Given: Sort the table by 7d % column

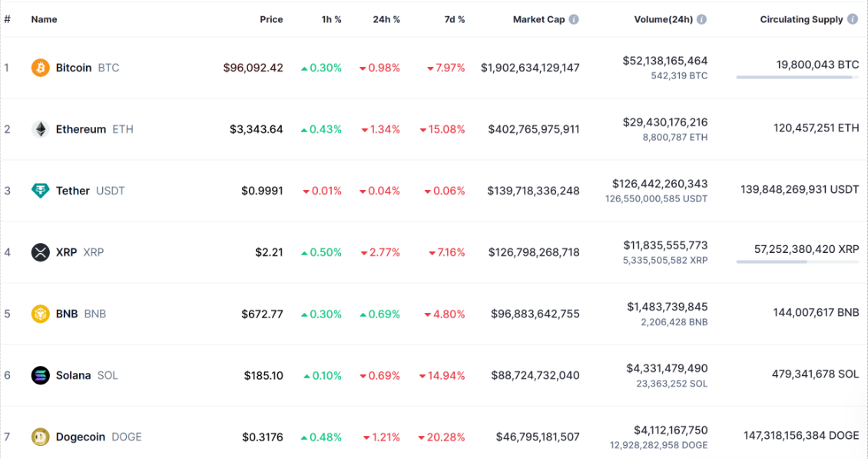Looking at the screenshot, I should [453, 19].
